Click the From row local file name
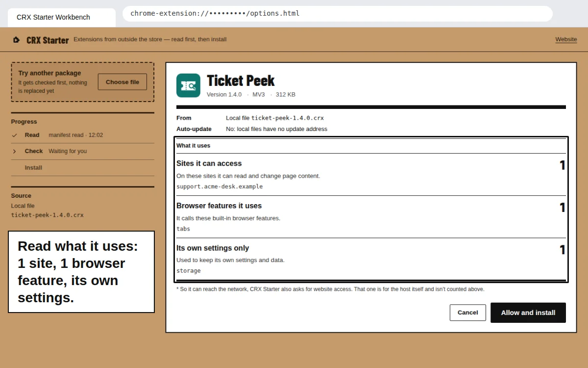Screen dimensions: 588x368 click(x=288, y=118)
